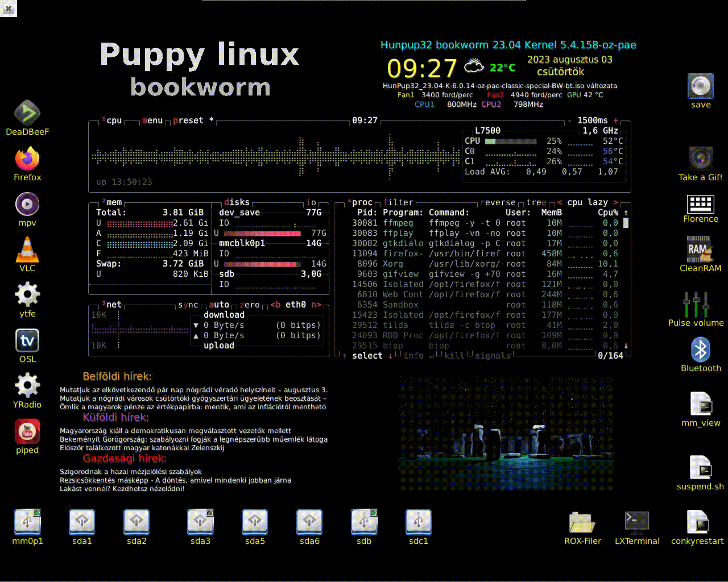Viewport: 728px width, 582px height.
Task: Open the Bluetooth icon
Action: click(701, 350)
